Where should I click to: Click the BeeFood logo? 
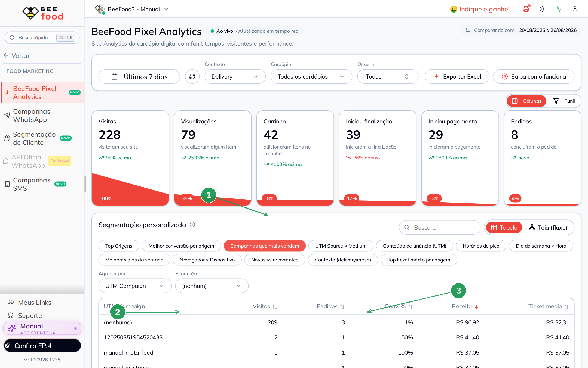click(42, 13)
